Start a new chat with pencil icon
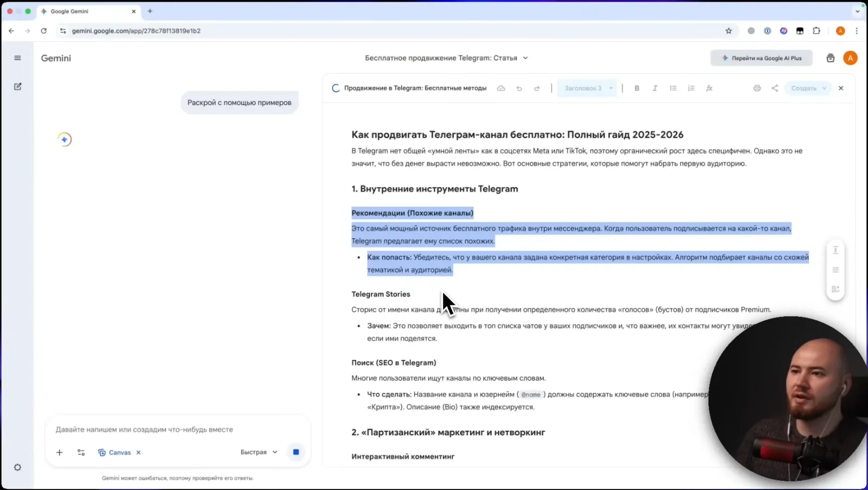The height and width of the screenshot is (490, 868). tap(17, 86)
